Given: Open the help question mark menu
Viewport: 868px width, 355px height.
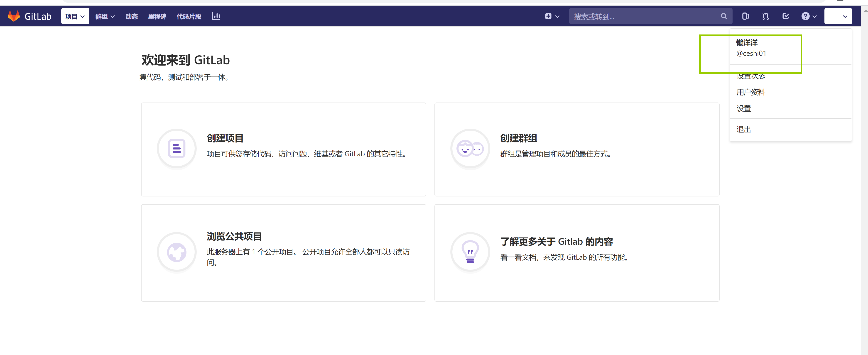Looking at the screenshot, I should (x=809, y=16).
